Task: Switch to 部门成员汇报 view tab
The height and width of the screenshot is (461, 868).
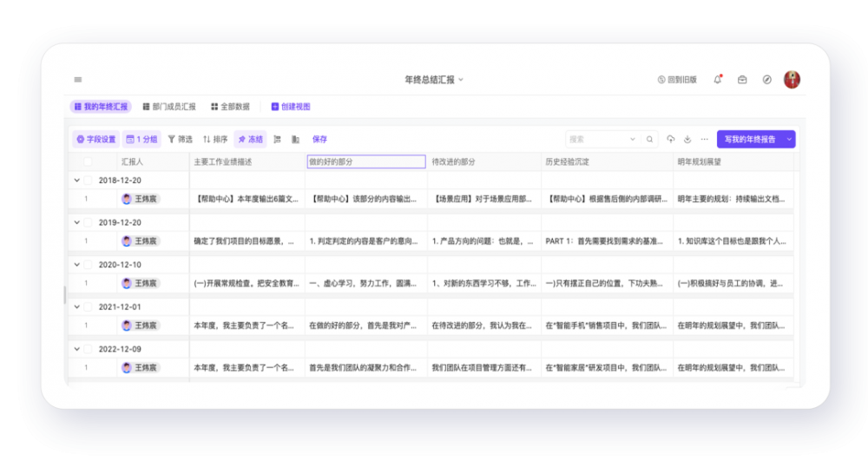Action: 168,107
